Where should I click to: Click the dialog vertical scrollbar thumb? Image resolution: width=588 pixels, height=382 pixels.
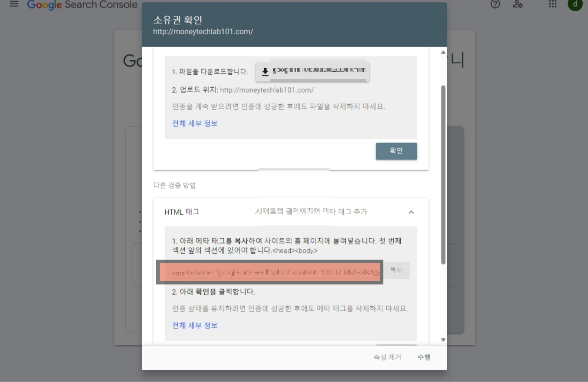pos(443,175)
